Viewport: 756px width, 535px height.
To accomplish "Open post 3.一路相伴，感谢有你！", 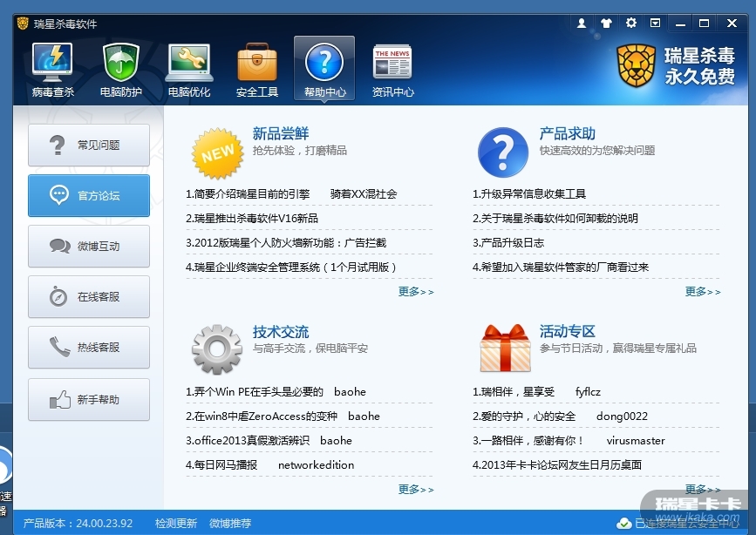I will [528, 441].
